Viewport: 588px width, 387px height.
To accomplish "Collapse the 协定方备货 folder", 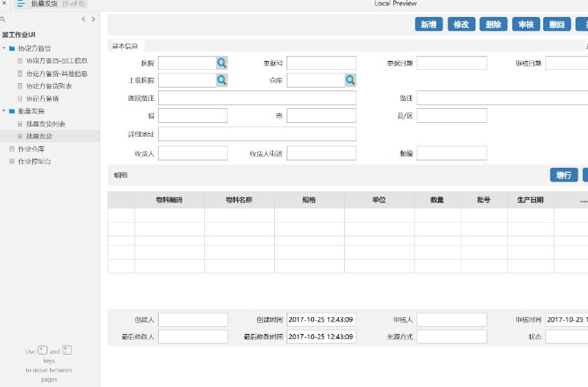I will pos(4,48).
